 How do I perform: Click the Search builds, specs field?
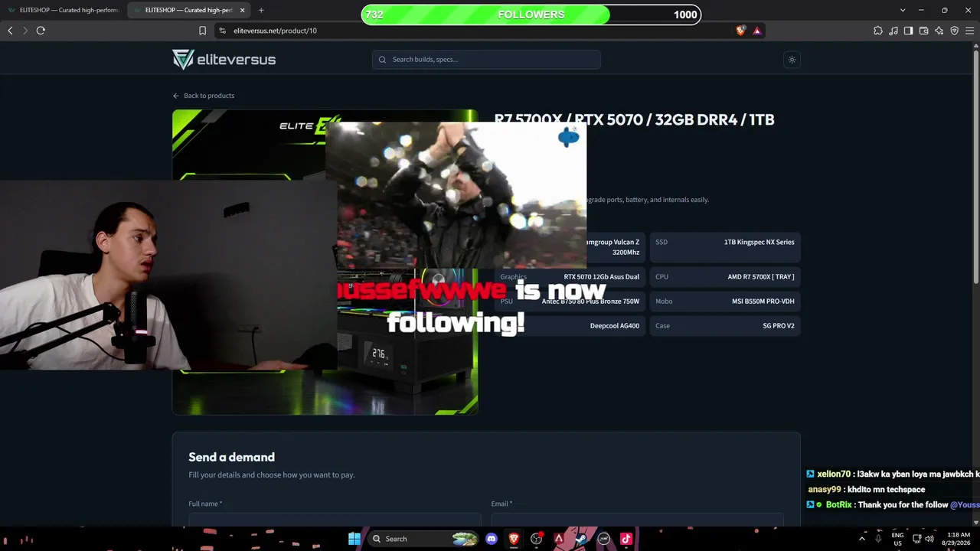click(486, 60)
